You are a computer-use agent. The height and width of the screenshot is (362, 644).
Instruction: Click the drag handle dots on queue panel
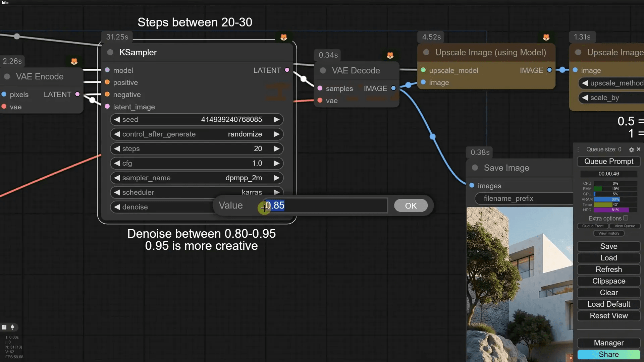(x=578, y=149)
